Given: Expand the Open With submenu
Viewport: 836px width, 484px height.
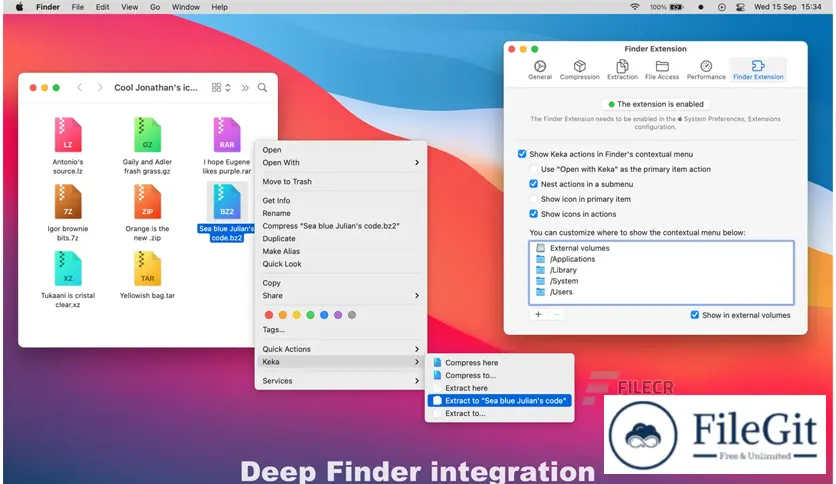Looking at the screenshot, I should 340,163.
